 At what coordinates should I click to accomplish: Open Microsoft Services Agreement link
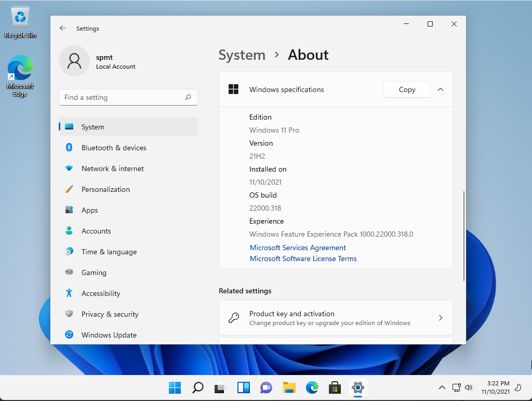click(298, 248)
